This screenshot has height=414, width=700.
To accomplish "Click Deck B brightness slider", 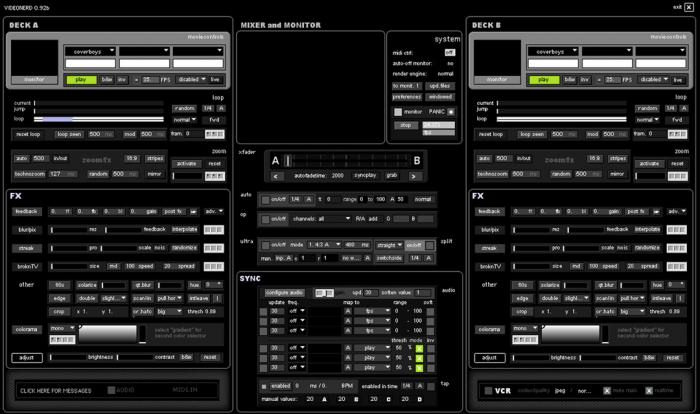I will tap(531, 357).
